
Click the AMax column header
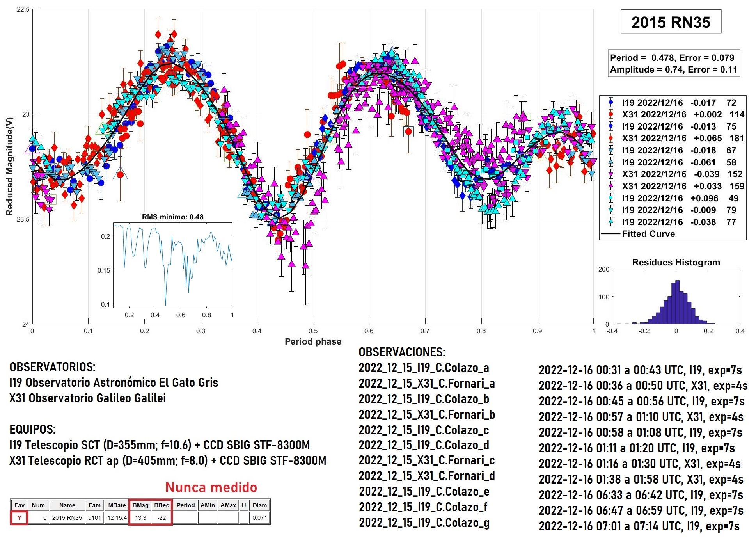(x=228, y=505)
